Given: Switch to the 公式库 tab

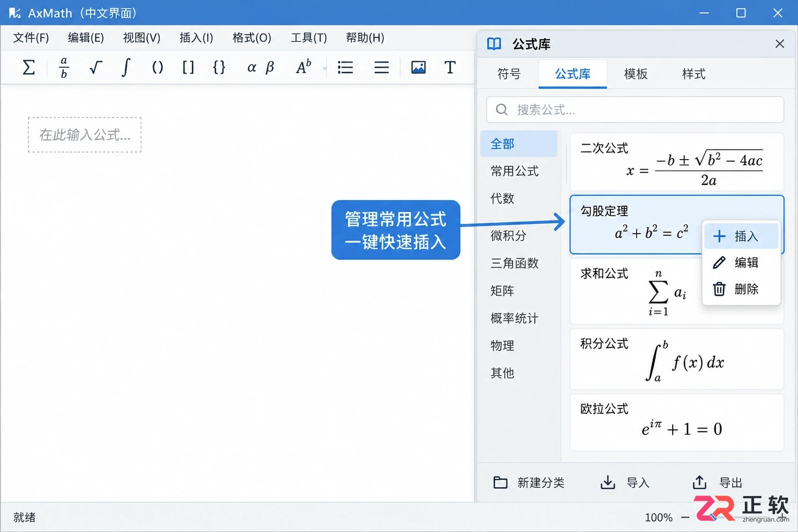Looking at the screenshot, I should click(x=572, y=74).
